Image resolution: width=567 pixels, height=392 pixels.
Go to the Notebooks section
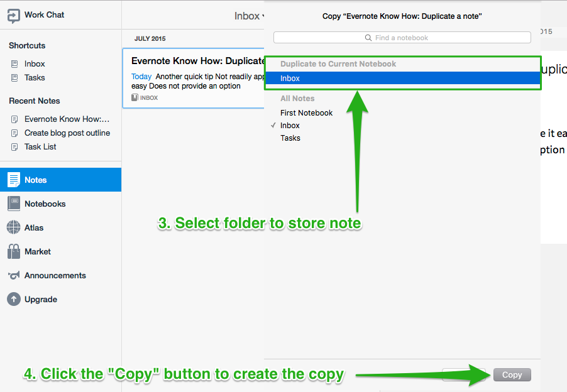(45, 204)
